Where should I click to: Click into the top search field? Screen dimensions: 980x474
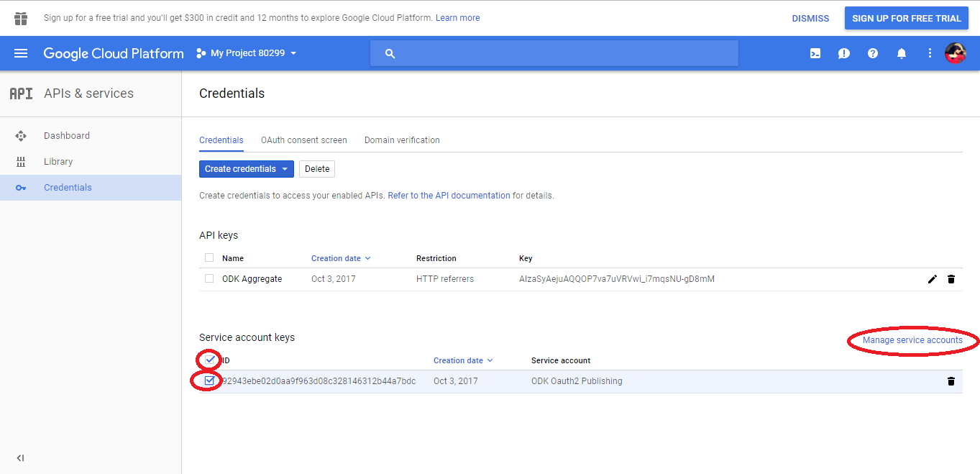tap(554, 53)
